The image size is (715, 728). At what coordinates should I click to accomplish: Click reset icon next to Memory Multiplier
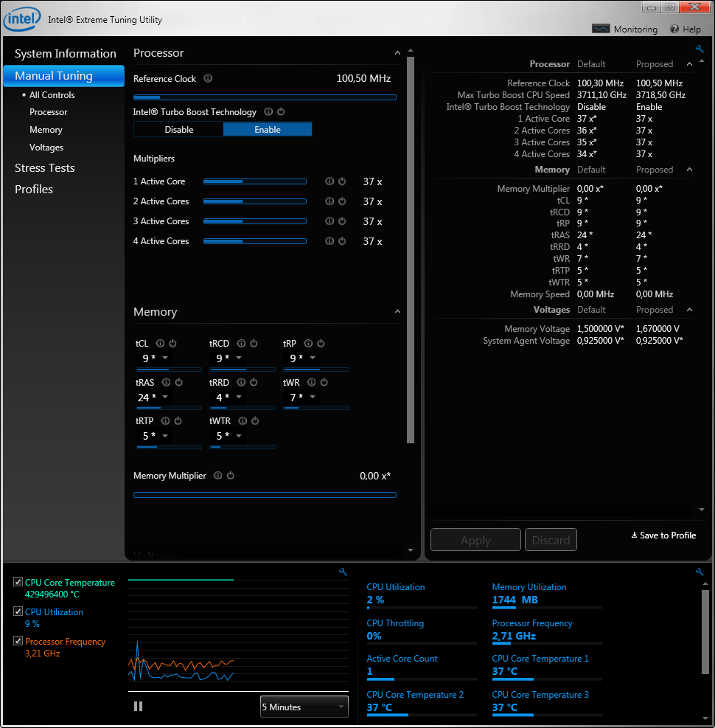230,476
